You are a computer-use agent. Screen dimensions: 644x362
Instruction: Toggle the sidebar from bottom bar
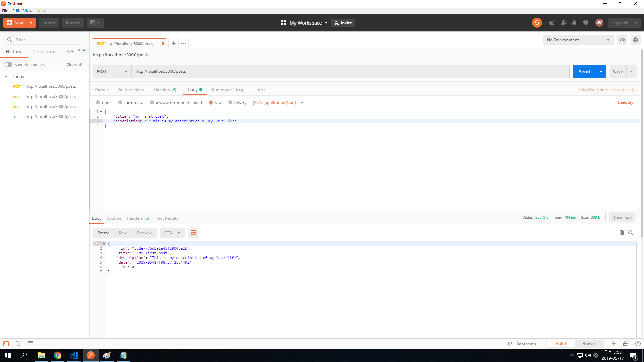[6, 344]
